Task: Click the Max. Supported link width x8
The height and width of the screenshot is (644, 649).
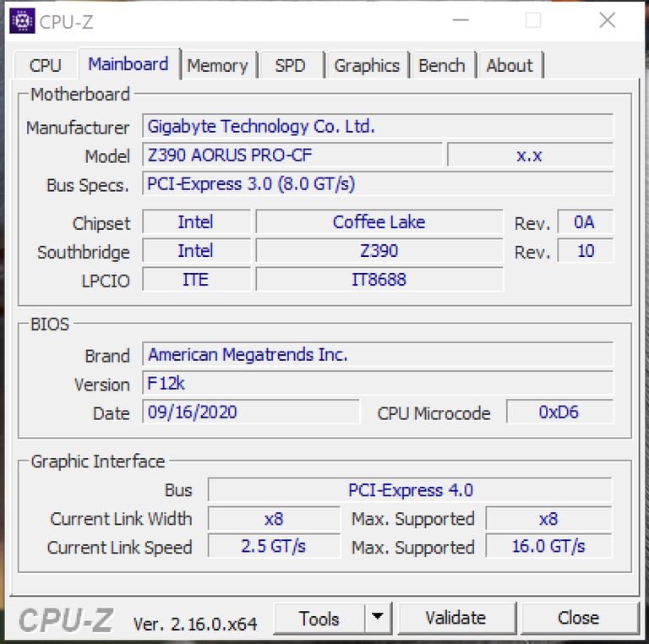Action: pyautogui.click(x=548, y=518)
